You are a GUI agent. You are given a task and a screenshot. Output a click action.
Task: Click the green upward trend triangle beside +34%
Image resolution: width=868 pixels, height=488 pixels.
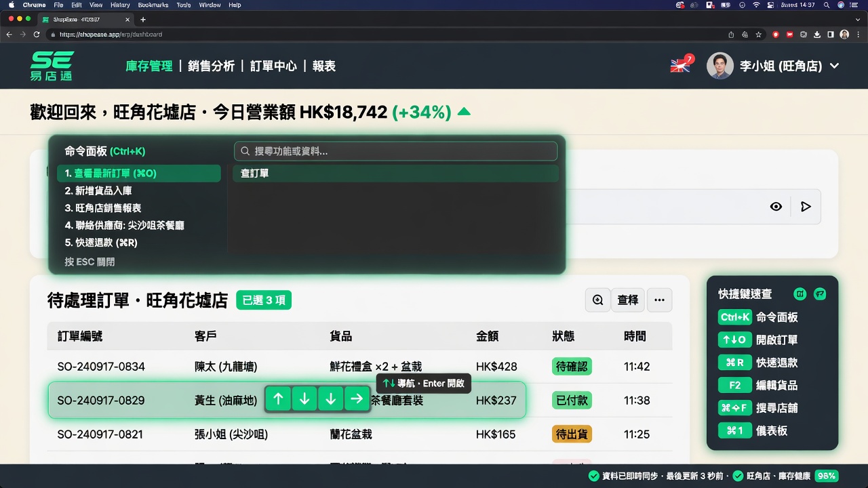click(x=464, y=111)
